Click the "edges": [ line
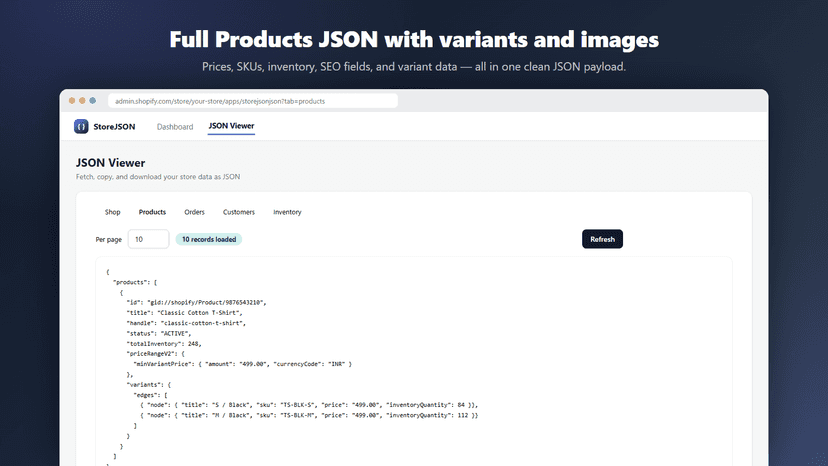The image size is (828, 466). [150, 395]
